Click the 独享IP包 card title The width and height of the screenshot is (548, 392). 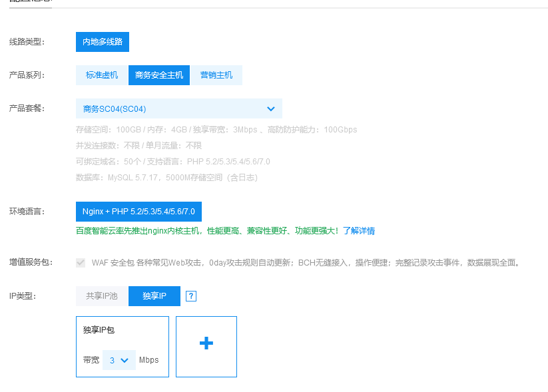99,329
